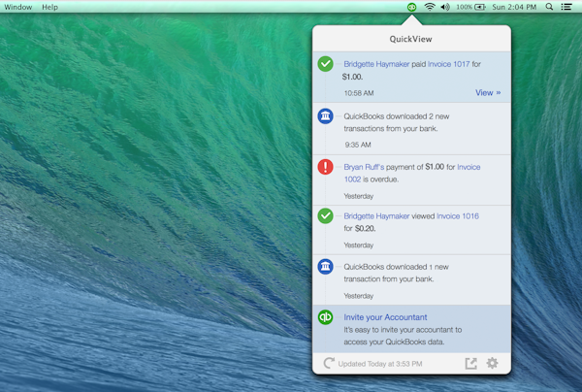Open the Help menu

49,7
